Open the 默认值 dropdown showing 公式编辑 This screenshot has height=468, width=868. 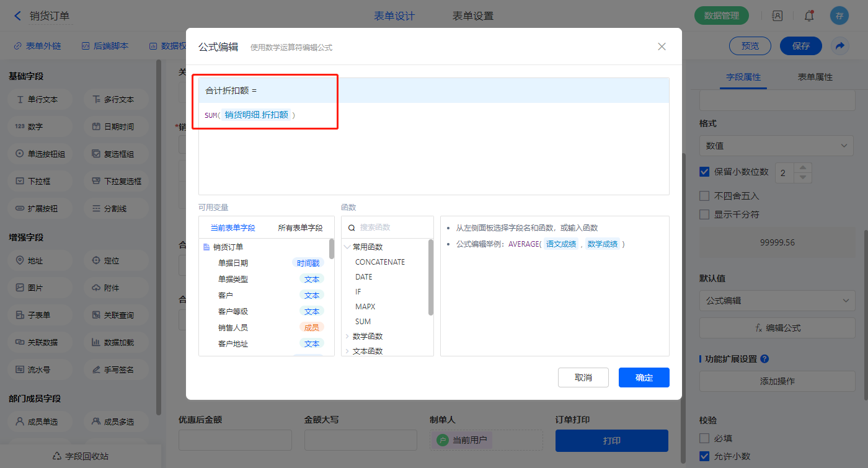(x=777, y=301)
